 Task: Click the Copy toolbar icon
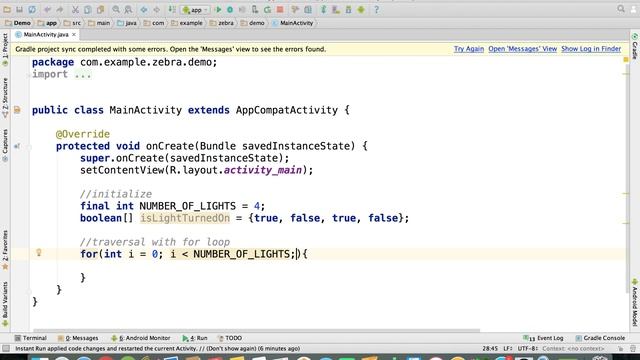coord(87,9)
